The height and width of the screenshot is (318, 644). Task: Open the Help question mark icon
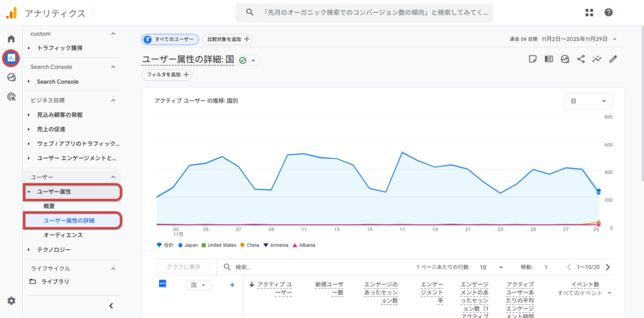pyautogui.click(x=608, y=13)
